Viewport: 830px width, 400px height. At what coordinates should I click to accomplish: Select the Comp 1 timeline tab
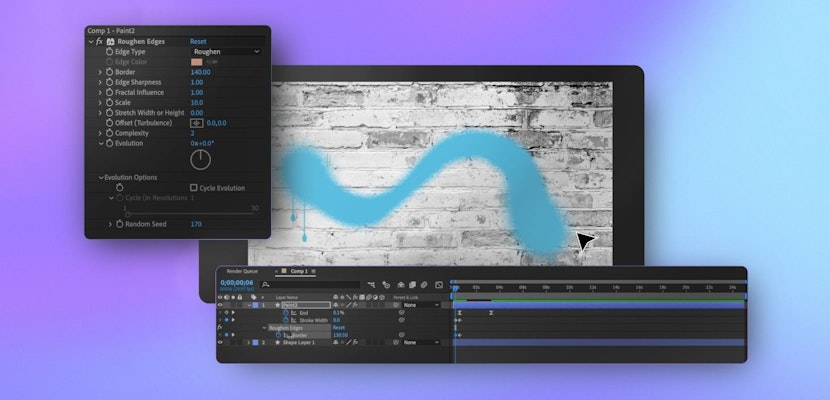297,271
